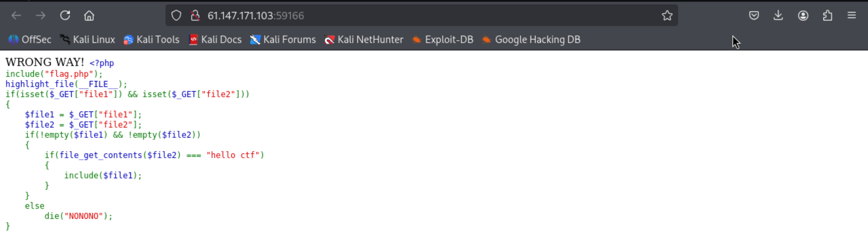Open the browser home page
The width and height of the screenshot is (868, 240).
[89, 16]
